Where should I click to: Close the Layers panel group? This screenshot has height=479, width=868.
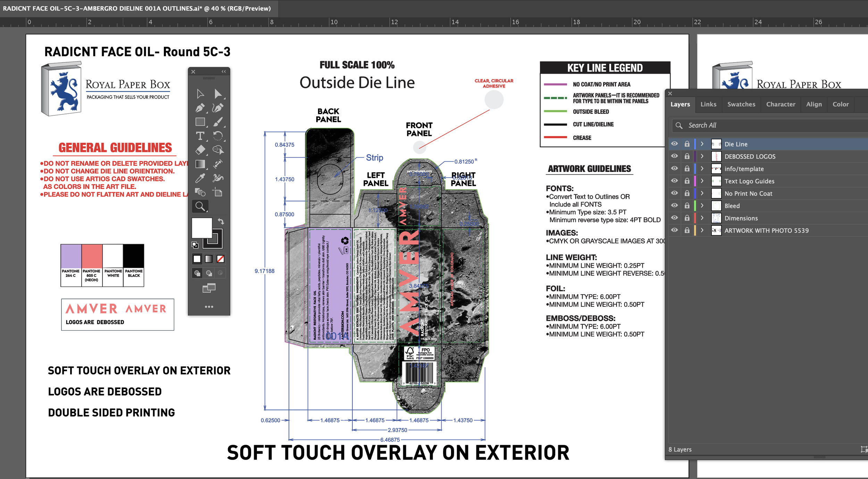(670, 93)
